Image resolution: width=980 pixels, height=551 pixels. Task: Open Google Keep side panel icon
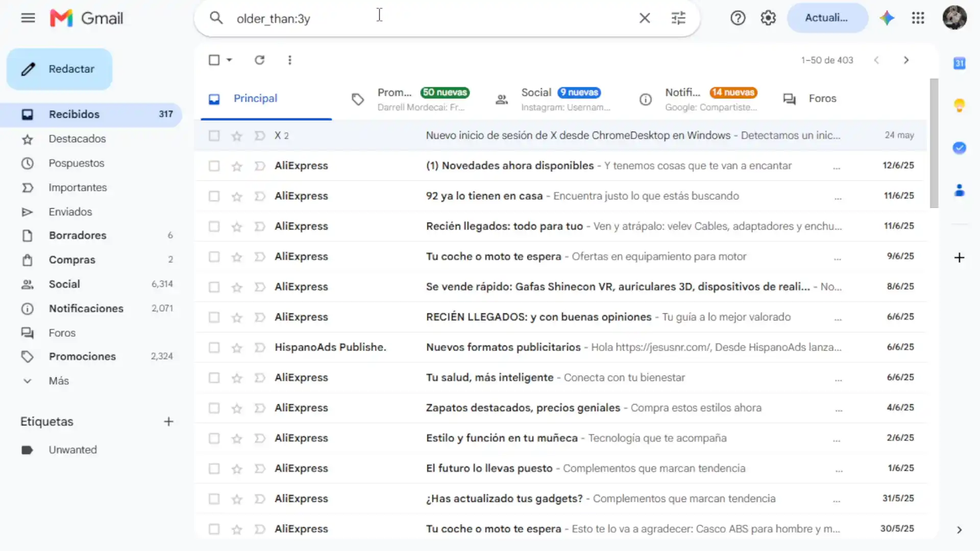(960, 106)
